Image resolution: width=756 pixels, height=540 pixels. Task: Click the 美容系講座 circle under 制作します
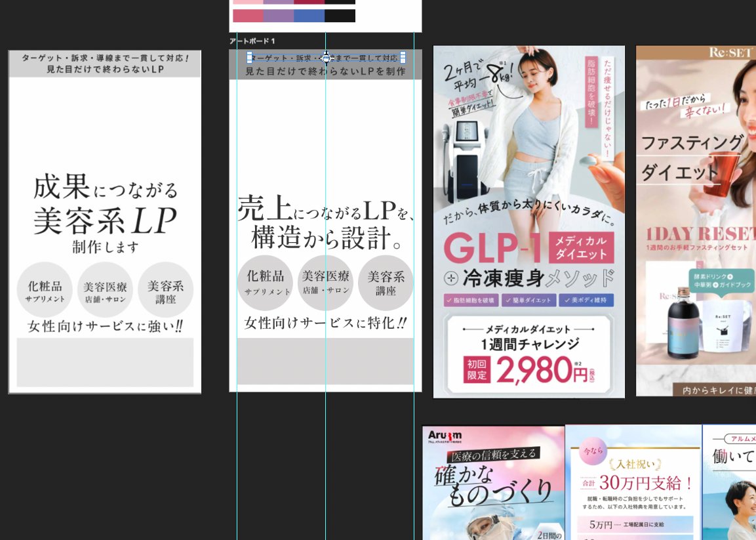pos(165,289)
